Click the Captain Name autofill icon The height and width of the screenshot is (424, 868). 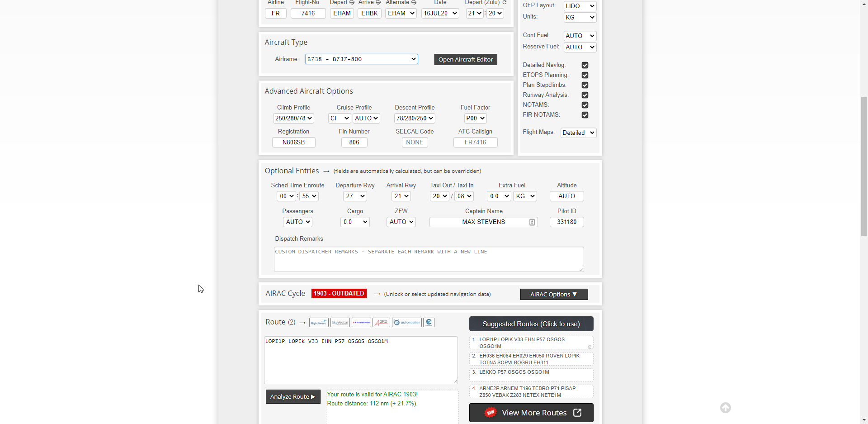(532, 222)
